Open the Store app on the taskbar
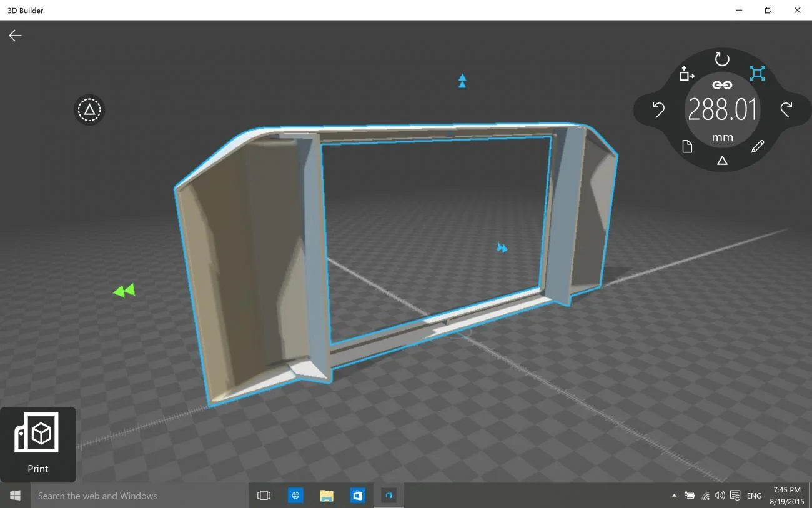 coord(357,496)
